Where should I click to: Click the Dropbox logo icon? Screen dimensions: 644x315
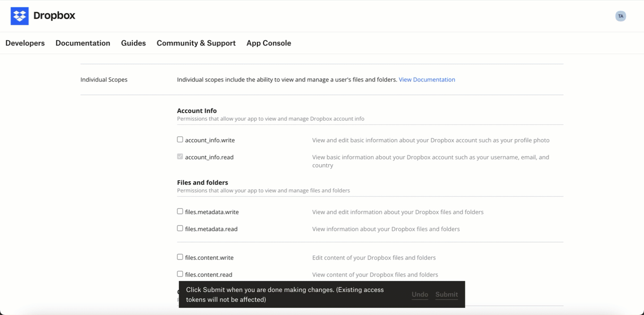[x=20, y=16]
